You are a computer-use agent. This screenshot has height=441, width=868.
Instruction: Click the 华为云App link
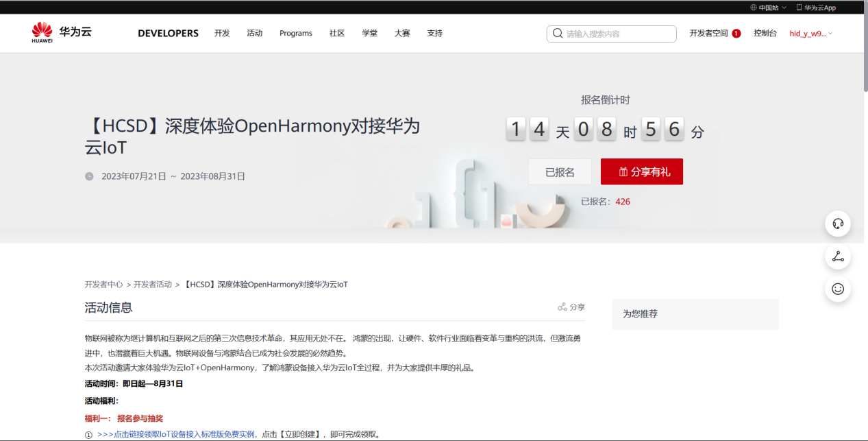(820, 8)
